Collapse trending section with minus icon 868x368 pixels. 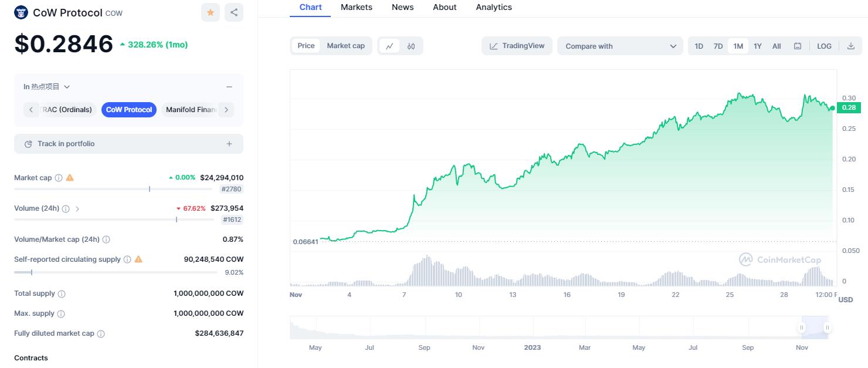[x=229, y=87]
